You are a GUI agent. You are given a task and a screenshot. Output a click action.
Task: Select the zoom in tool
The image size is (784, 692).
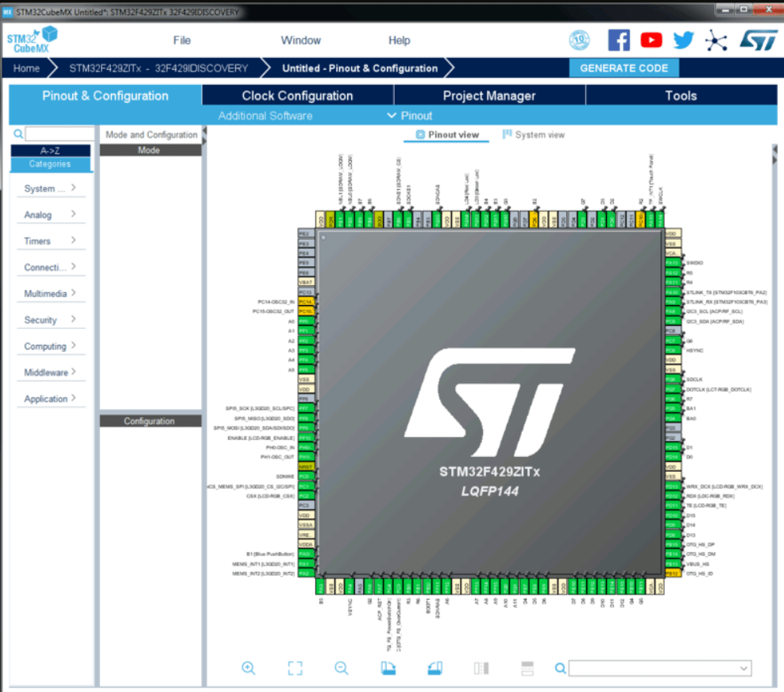click(248, 667)
